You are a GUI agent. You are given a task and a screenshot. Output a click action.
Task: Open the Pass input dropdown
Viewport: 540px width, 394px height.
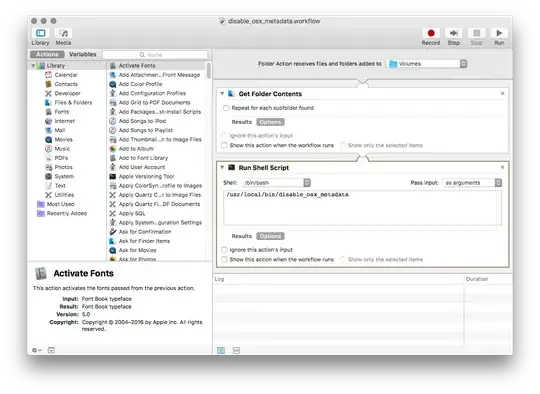472,183
